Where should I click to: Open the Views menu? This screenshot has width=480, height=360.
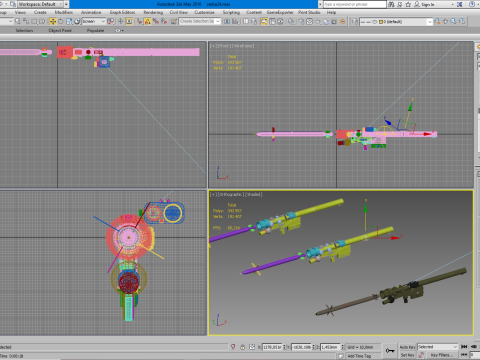[20, 12]
